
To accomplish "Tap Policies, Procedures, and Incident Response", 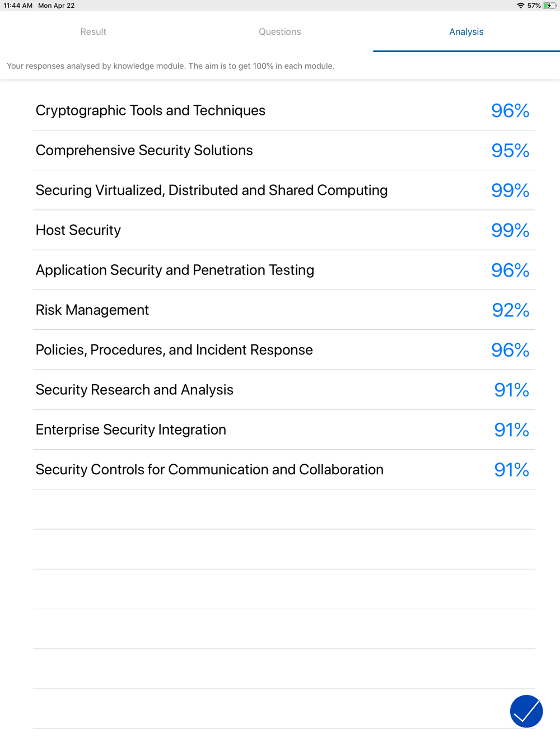I will coord(174,350).
